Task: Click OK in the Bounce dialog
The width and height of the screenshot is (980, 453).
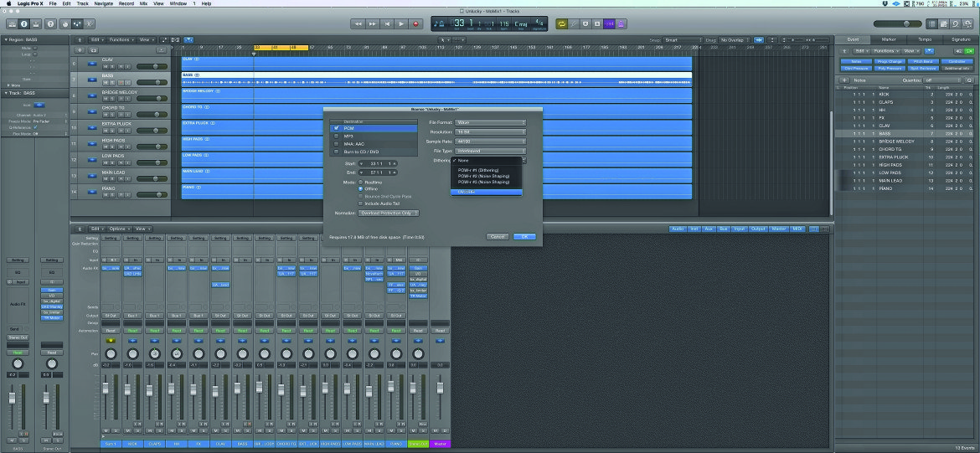Action: point(524,237)
